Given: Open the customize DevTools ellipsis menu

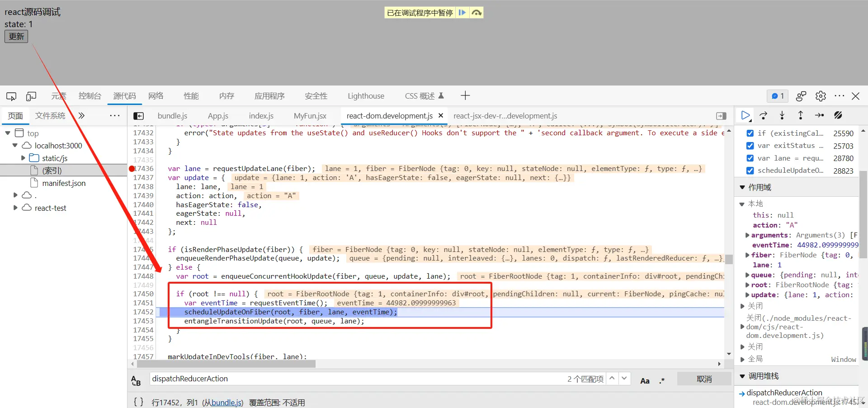Looking at the screenshot, I should click(840, 96).
